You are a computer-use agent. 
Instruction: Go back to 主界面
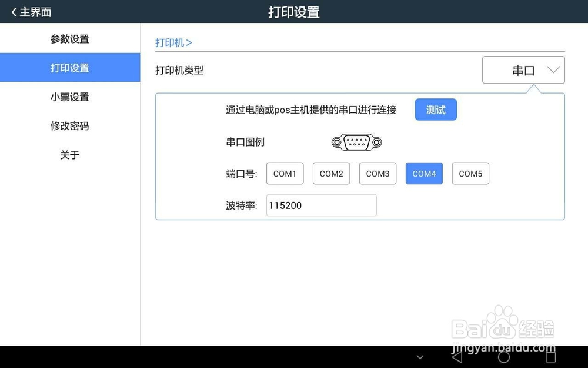31,12
